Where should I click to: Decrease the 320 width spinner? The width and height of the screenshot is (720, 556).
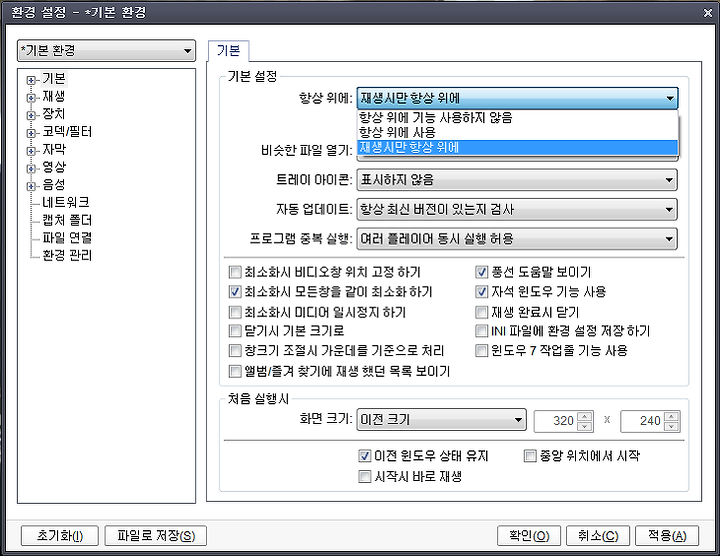tap(585, 427)
